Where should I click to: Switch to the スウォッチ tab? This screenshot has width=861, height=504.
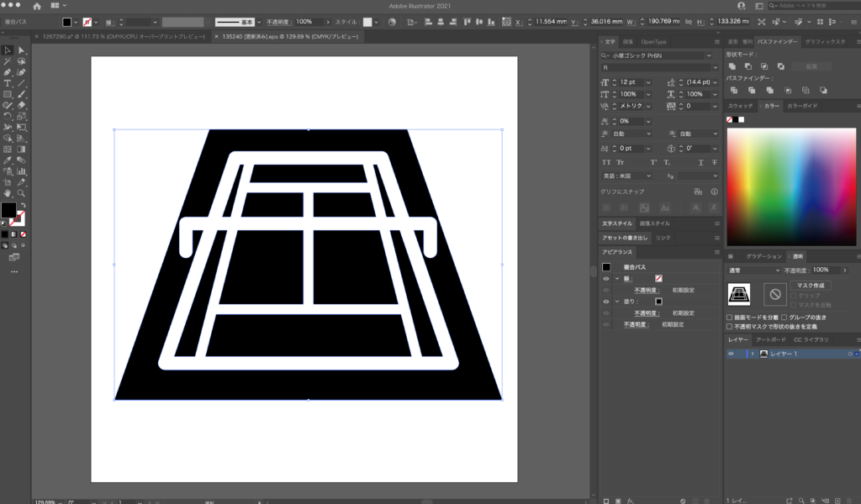pyautogui.click(x=740, y=106)
